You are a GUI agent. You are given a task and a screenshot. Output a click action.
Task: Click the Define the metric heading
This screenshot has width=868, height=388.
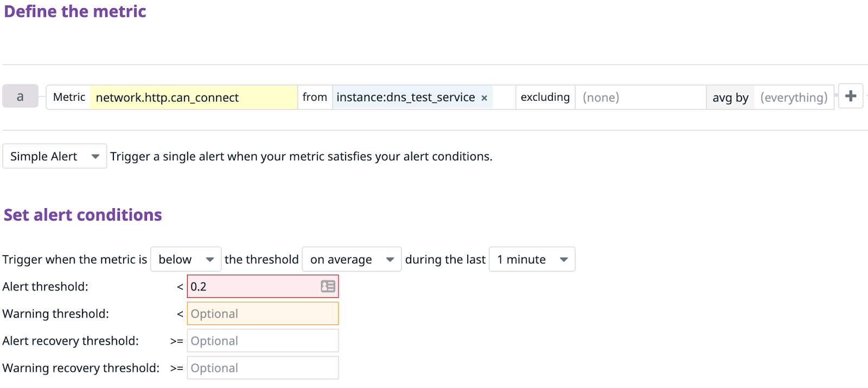pos(75,11)
